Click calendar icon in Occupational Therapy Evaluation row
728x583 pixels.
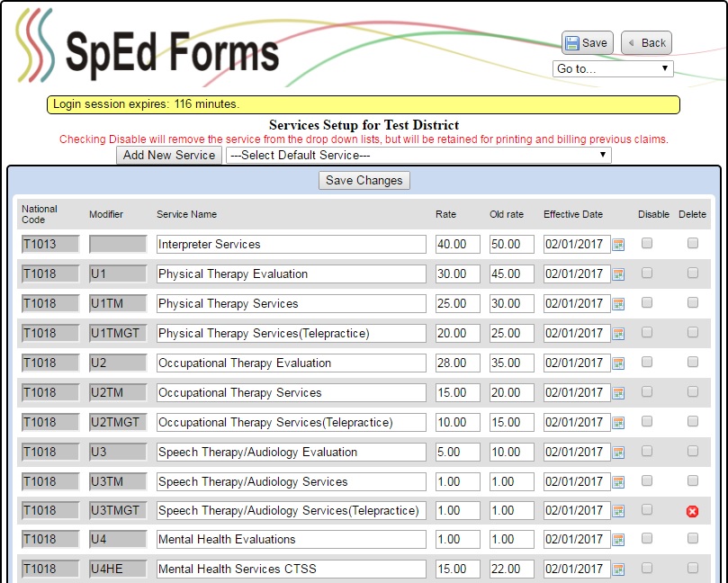click(x=618, y=363)
